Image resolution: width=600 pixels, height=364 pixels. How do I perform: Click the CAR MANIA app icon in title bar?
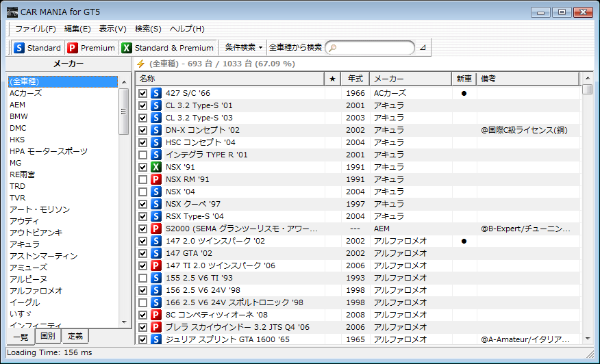(x=12, y=12)
